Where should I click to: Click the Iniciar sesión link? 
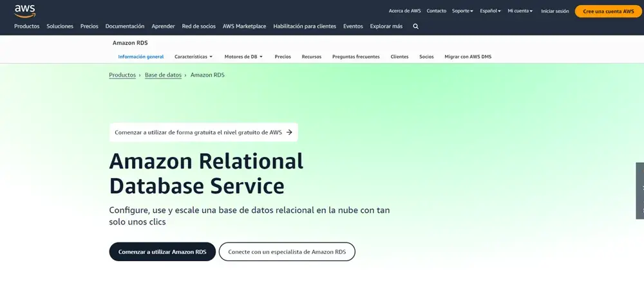click(x=554, y=11)
